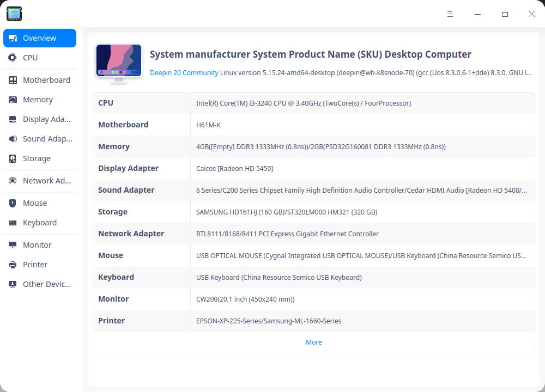Click the Keyboard row label in table

[x=116, y=278]
